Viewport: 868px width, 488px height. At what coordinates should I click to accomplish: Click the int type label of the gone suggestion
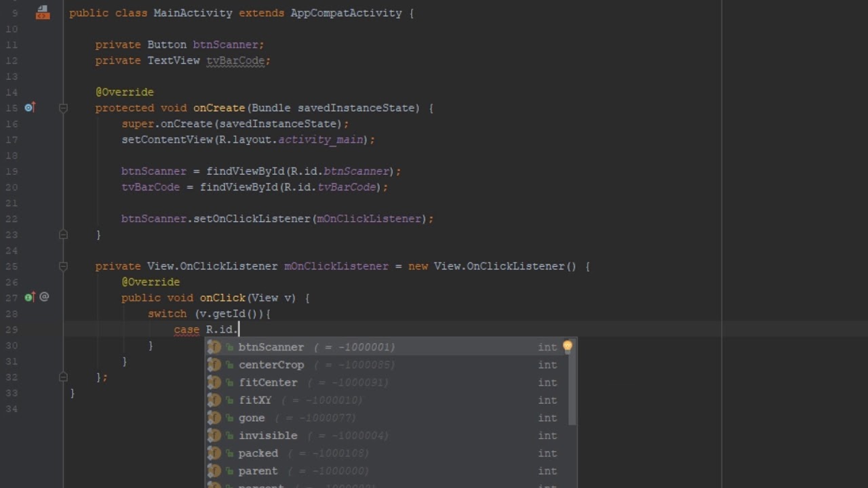point(547,418)
